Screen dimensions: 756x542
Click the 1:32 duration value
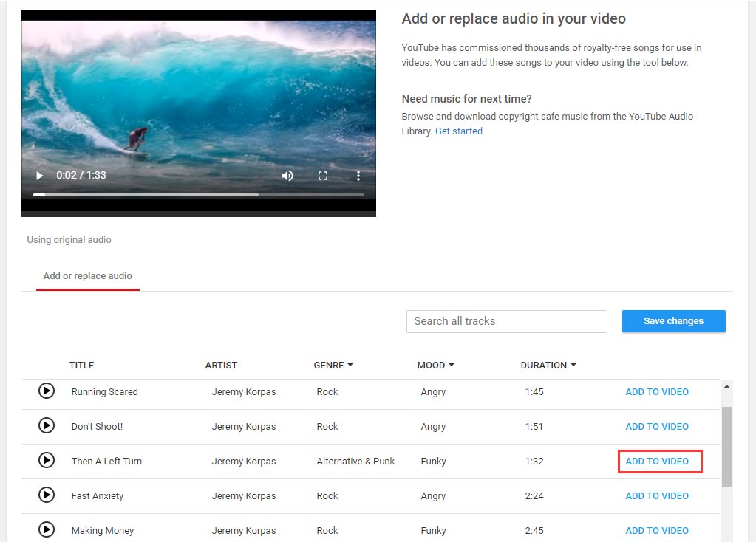(x=534, y=461)
